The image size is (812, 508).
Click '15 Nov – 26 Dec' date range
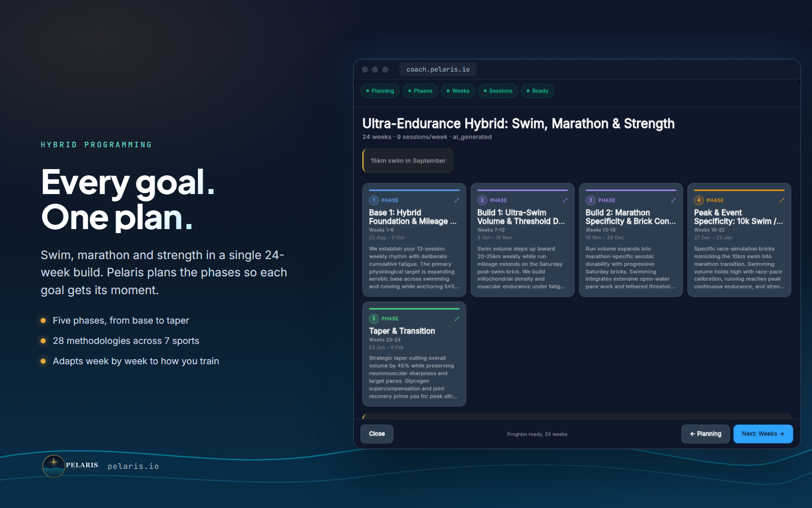click(604, 238)
